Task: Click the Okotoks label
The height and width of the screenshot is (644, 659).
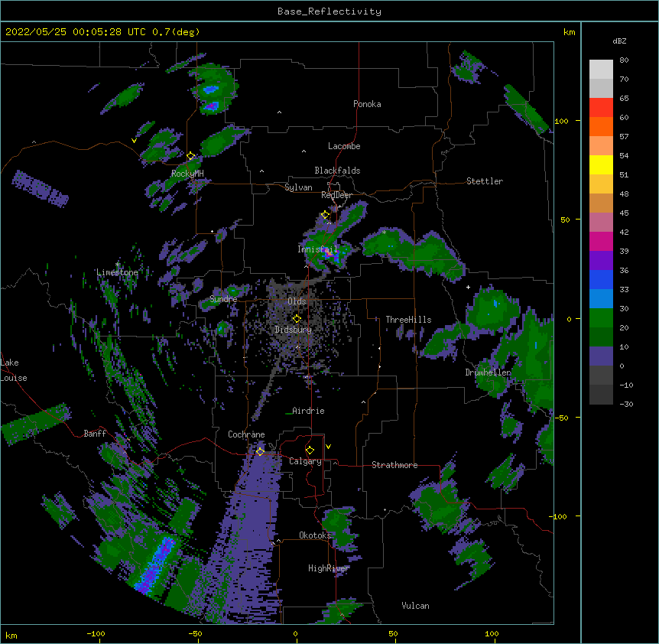Action: (x=315, y=535)
